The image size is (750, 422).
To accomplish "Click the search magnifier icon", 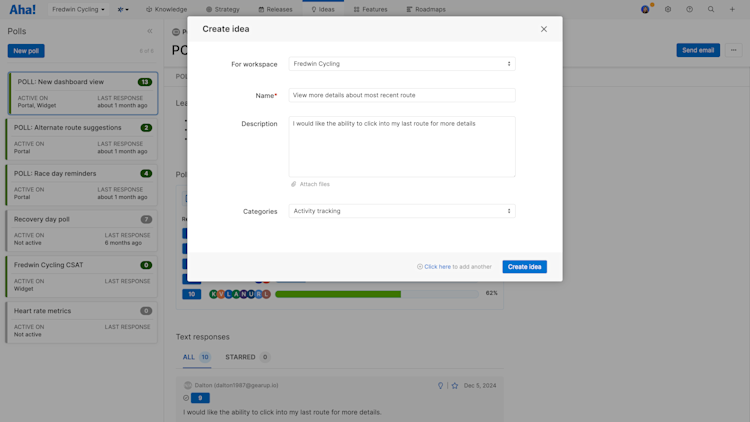I will coord(711,9).
